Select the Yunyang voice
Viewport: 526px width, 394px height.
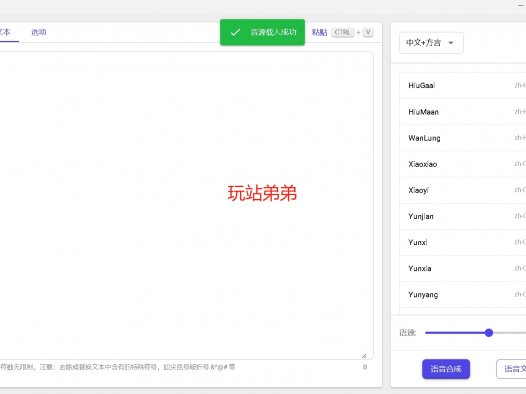pos(463,295)
